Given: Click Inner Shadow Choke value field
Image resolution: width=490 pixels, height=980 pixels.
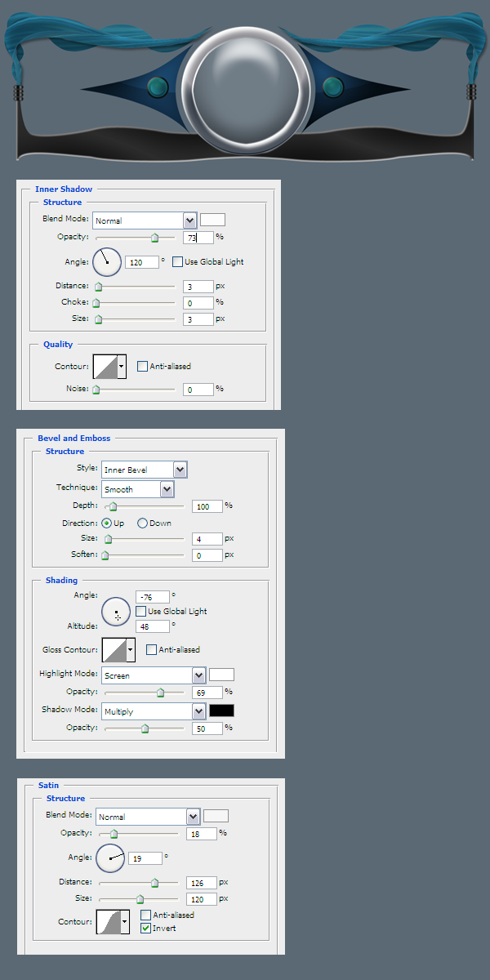Looking at the screenshot, I should click(x=198, y=303).
